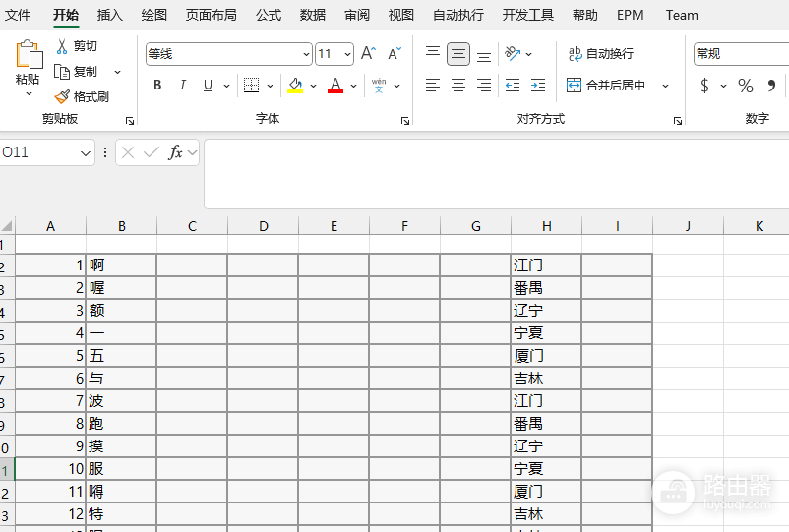This screenshot has height=532, width=789.
Task: Expand the copy options arrow
Action: coord(117,72)
